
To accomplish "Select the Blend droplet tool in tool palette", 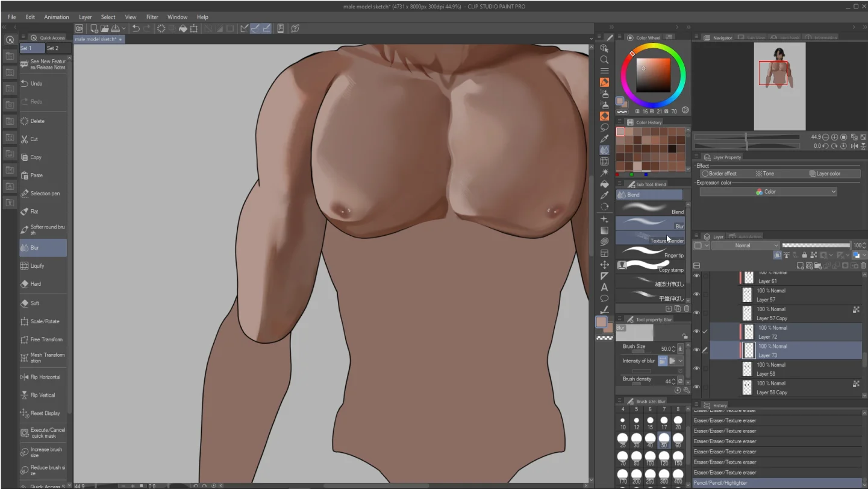I will [x=604, y=150].
